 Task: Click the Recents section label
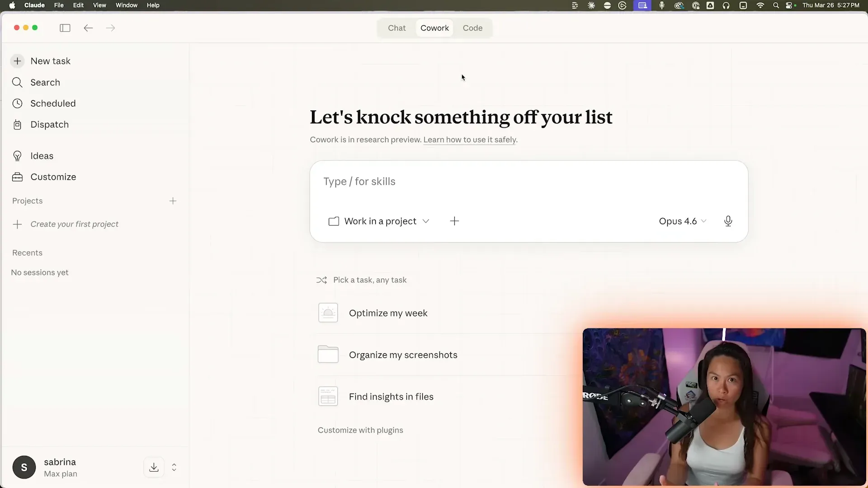pos(27,253)
